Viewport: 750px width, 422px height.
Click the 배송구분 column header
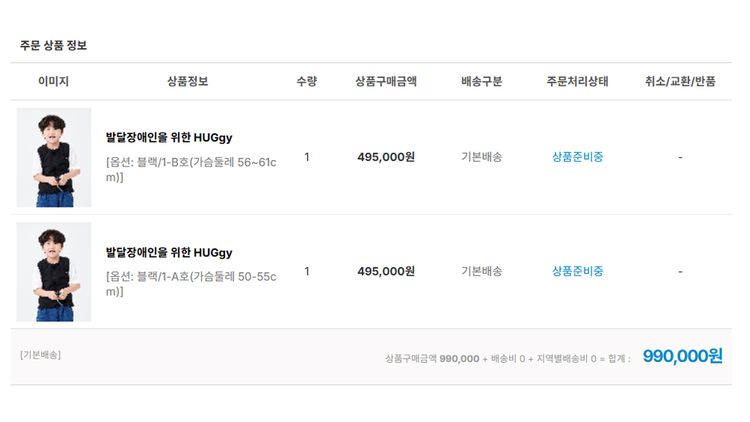[482, 82]
